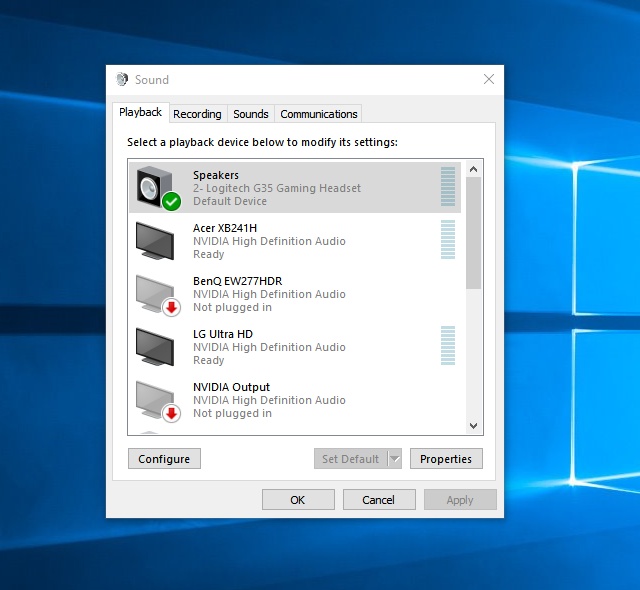Open the Playback tab
This screenshot has height=590, width=640.
click(140, 112)
